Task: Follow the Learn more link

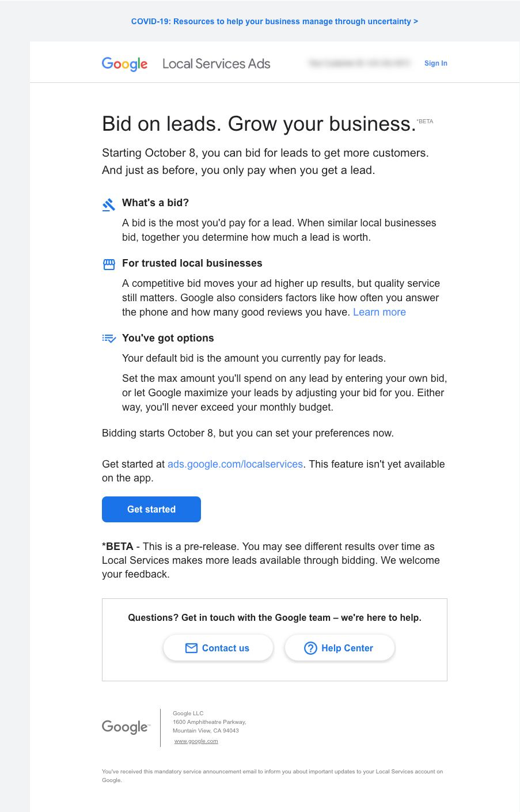Action: coord(379,312)
